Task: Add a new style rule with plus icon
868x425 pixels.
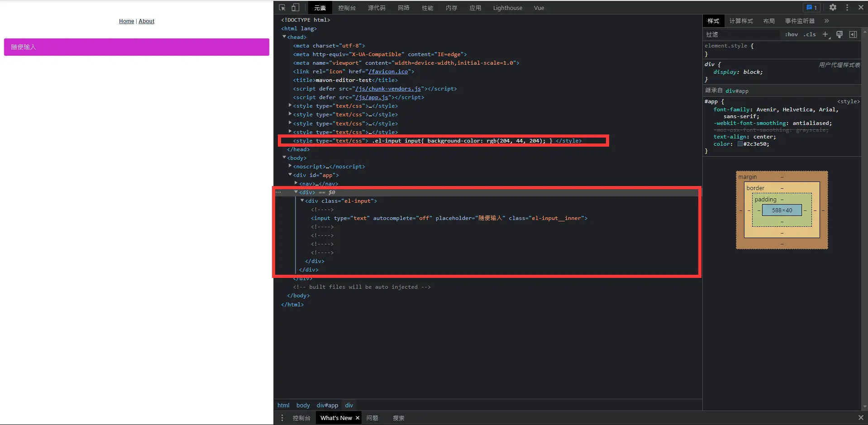Action: (x=825, y=34)
